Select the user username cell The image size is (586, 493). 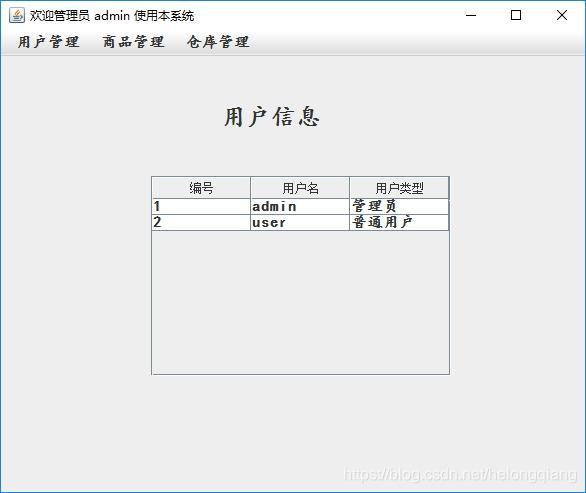coord(300,222)
